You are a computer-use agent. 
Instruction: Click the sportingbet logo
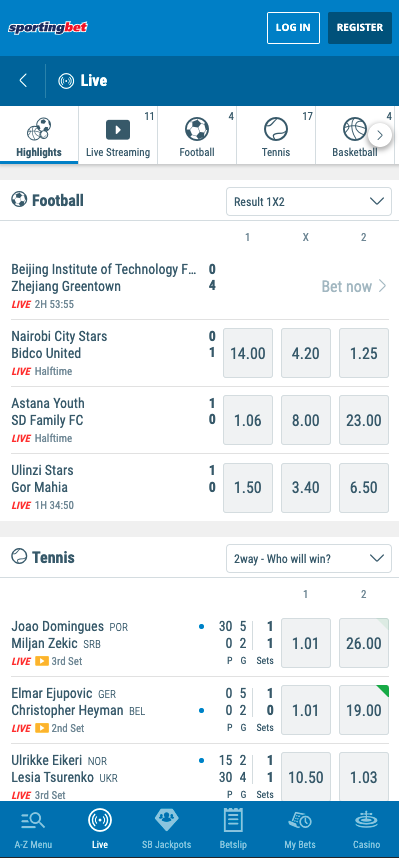48,27
